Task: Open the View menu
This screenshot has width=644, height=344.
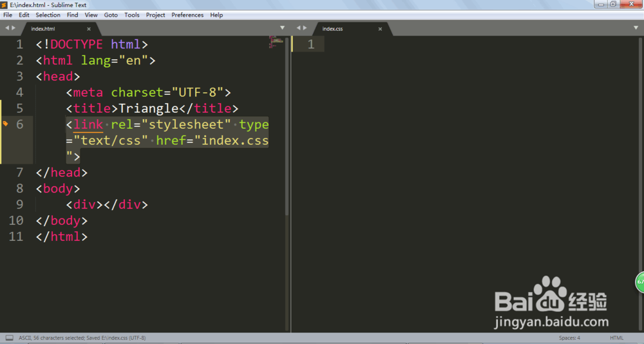Action: click(91, 15)
